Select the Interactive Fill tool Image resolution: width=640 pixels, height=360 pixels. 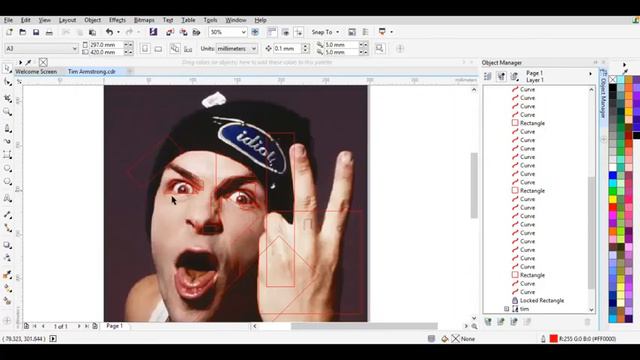7,288
